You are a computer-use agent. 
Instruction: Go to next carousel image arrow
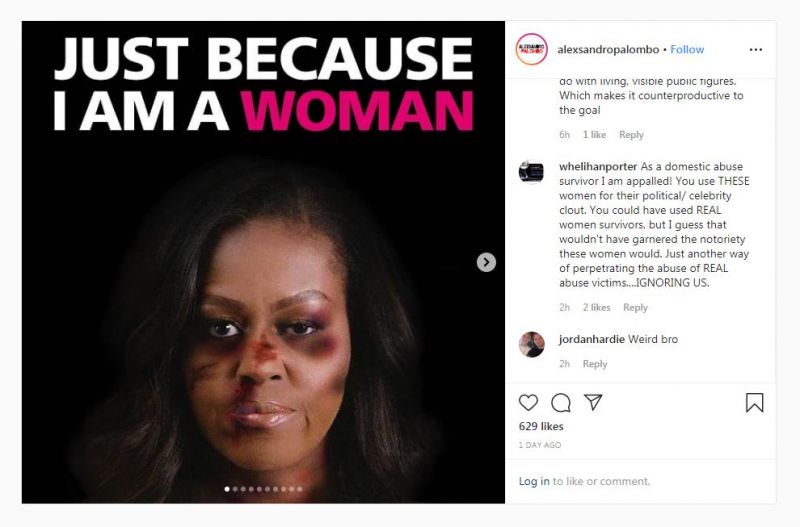pos(486,262)
